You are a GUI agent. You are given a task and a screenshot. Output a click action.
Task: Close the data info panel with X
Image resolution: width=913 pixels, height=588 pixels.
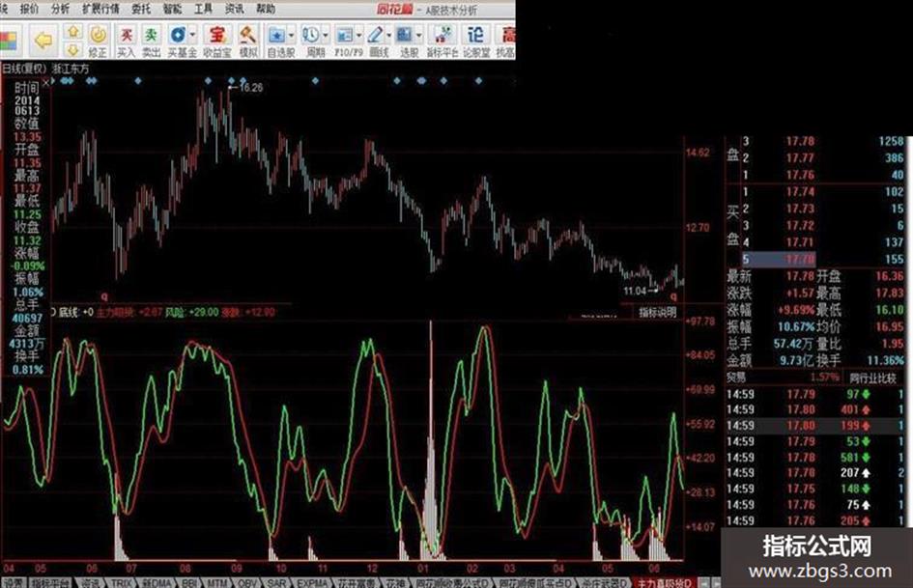[x=46, y=83]
